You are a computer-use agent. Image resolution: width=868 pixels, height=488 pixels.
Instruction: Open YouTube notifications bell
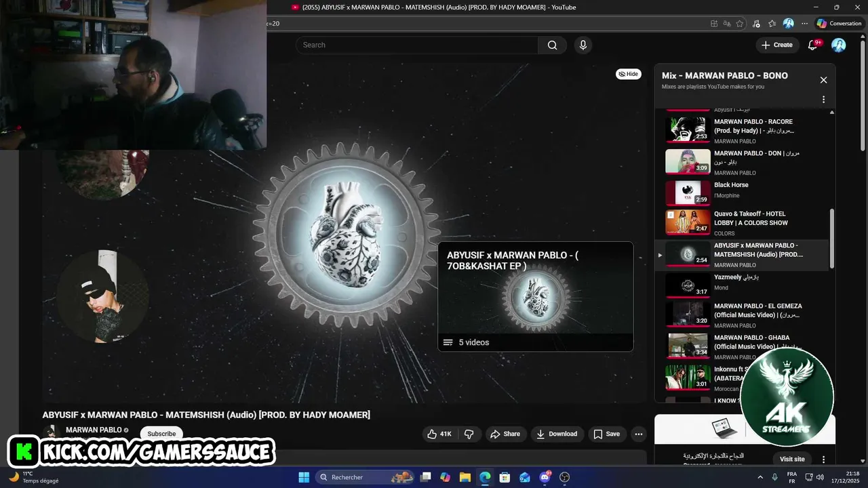point(813,45)
